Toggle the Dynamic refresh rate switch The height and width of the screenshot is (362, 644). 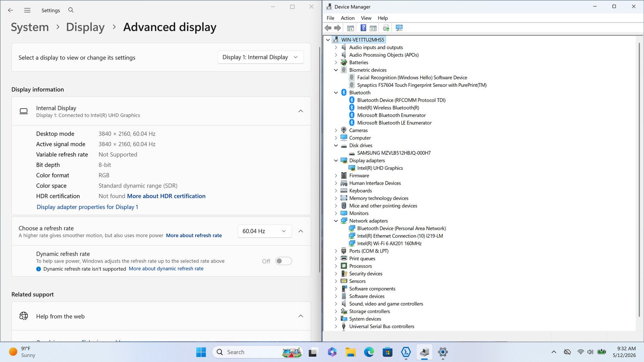(x=283, y=261)
